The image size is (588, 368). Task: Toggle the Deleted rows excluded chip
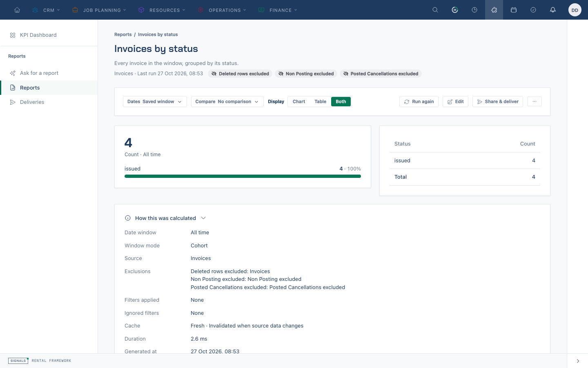240,74
